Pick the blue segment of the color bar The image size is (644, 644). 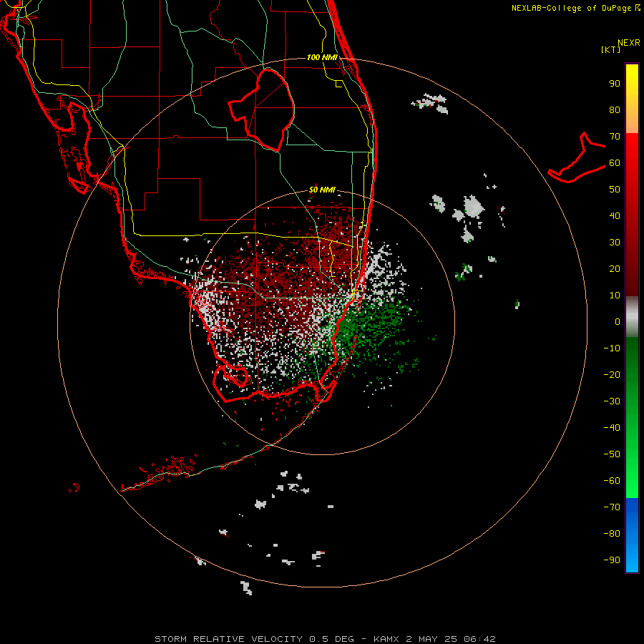(632, 535)
